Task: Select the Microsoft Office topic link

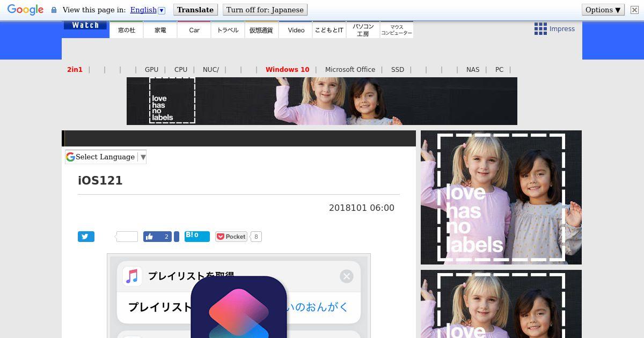Action: click(350, 70)
